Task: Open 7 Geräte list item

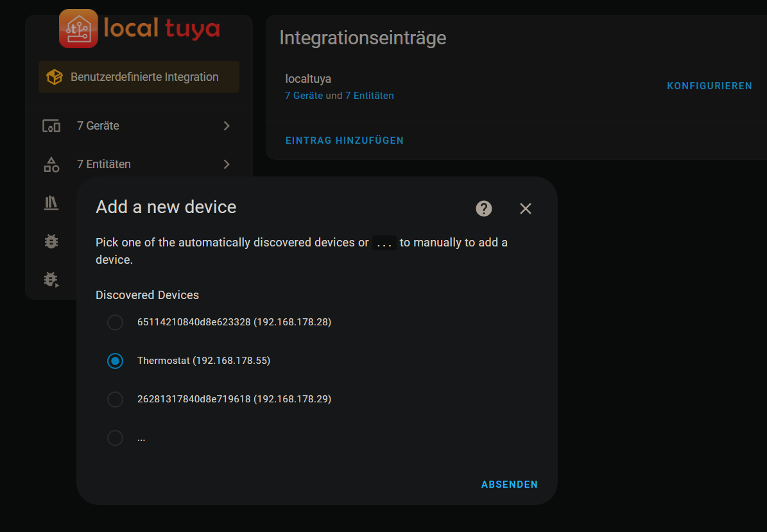Action: (139, 126)
